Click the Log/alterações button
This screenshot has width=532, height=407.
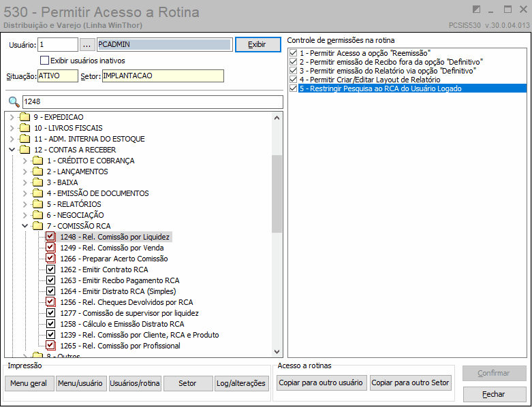pos(241,383)
